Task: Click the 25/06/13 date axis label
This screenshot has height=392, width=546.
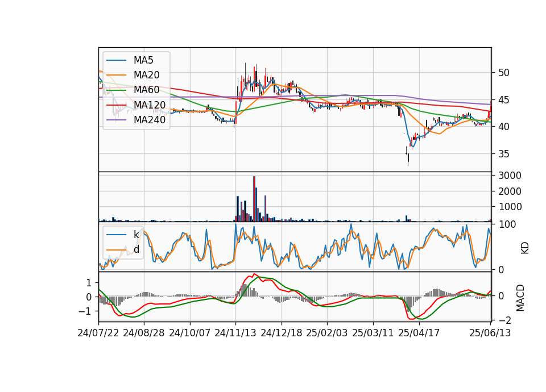Action: coord(490,333)
